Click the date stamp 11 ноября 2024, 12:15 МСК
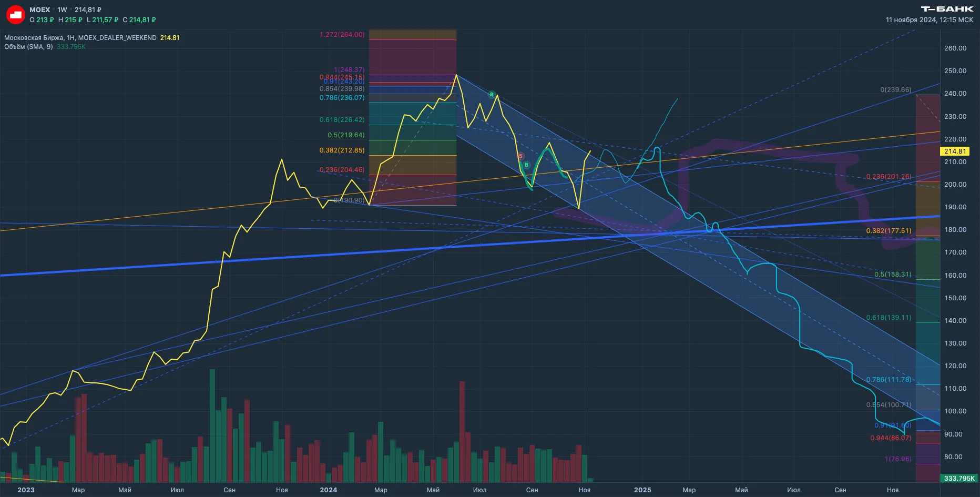Screen dimensions: 980x497 [x=930, y=20]
